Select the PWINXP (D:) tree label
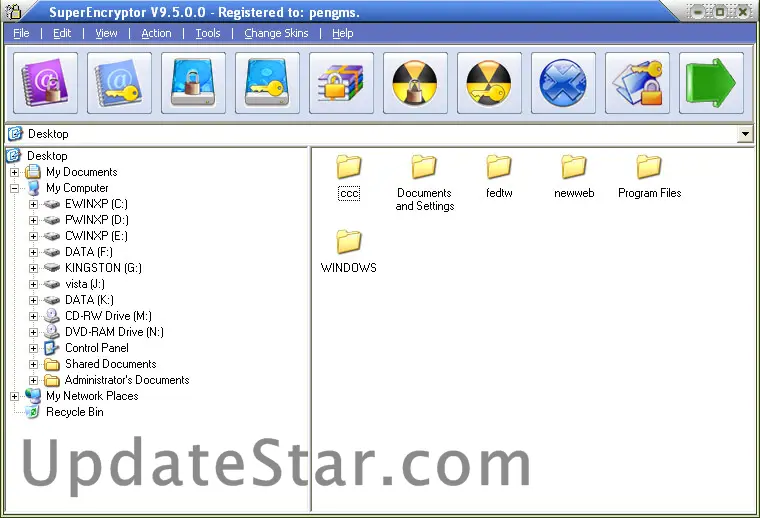This screenshot has width=760, height=518. point(97,220)
